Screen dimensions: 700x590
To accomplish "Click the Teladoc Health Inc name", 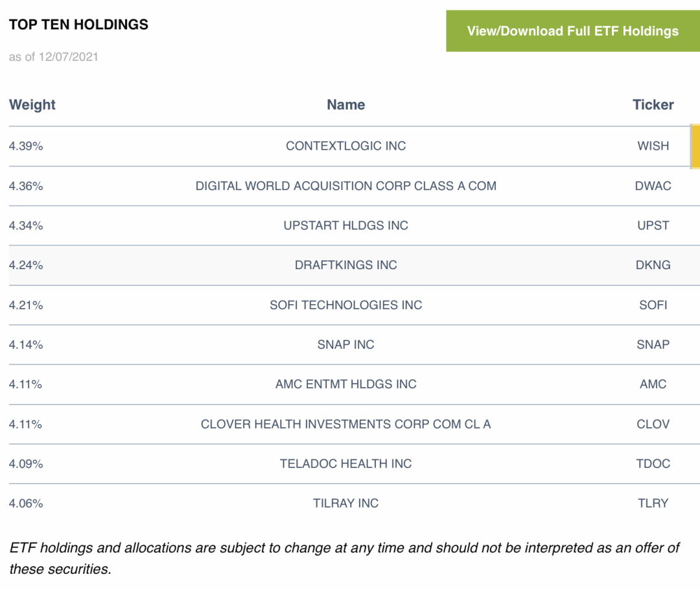I will coord(345,464).
